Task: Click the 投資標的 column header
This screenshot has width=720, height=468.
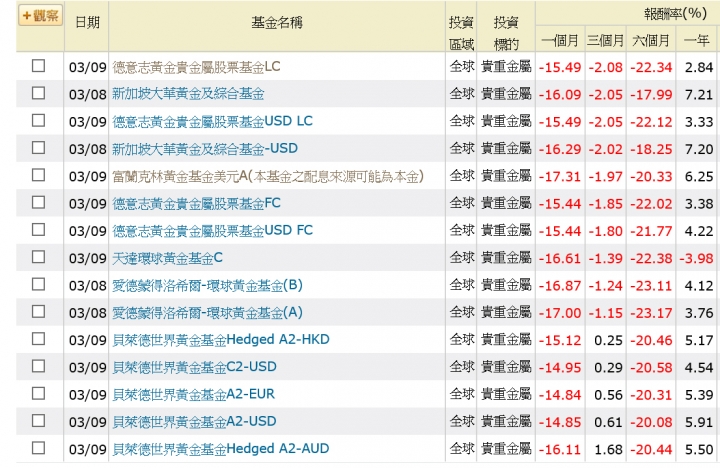Action: (506, 33)
